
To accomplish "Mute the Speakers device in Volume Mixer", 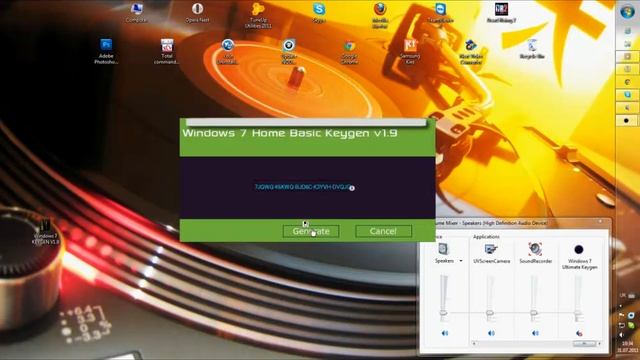I will [445, 333].
